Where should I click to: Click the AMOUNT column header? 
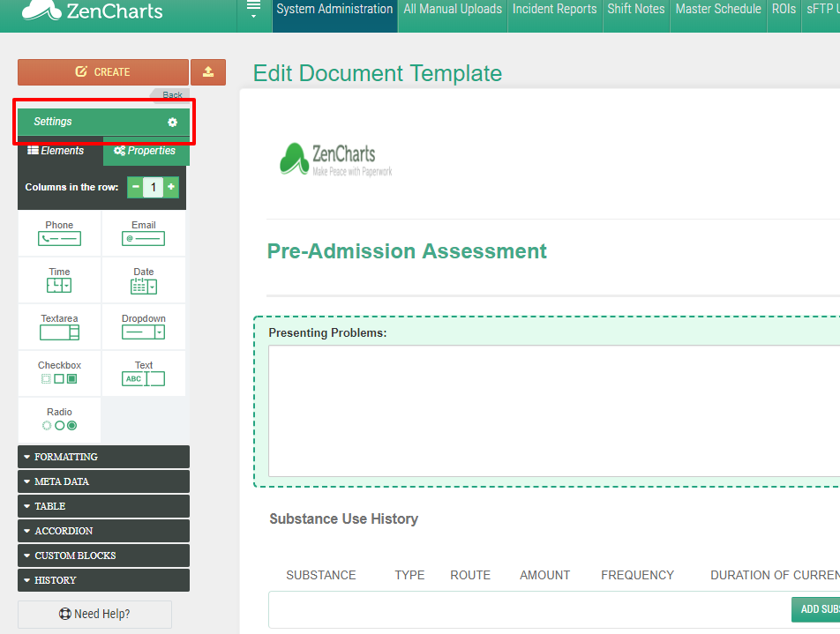click(544, 575)
